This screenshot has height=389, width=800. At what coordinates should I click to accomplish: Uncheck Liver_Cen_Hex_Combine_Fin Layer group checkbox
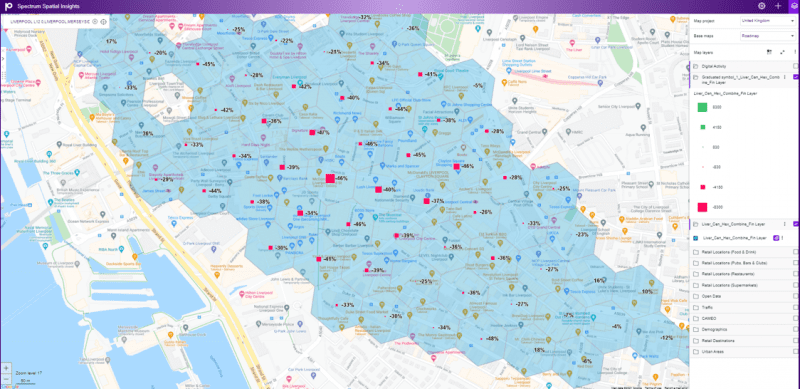click(x=795, y=224)
